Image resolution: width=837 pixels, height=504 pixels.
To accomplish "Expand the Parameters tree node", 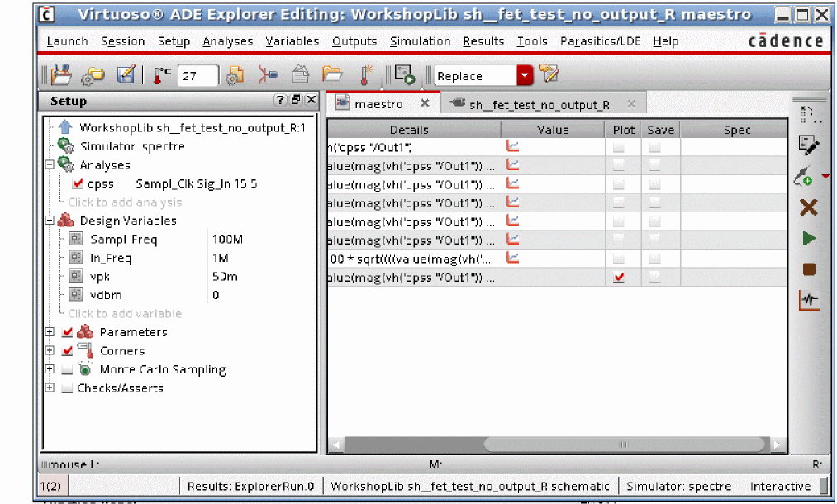I will (x=50, y=332).
